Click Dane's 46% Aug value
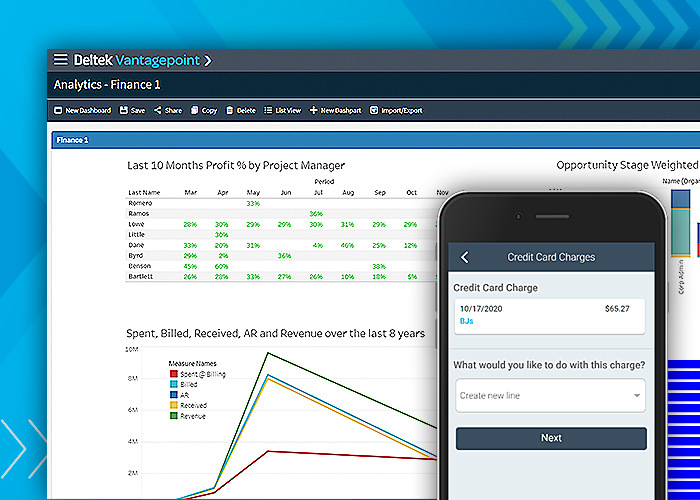The image size is (700, 500). (347, 246)
